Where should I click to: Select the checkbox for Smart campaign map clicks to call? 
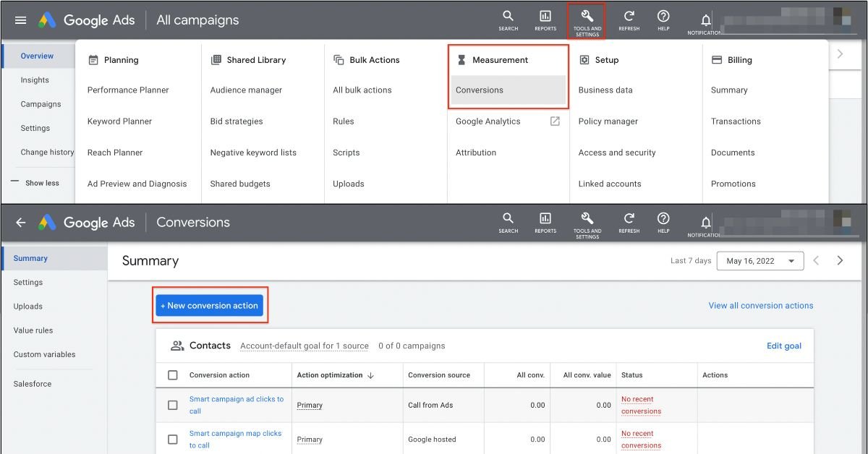pyautogui.click(x=171, y=439)
